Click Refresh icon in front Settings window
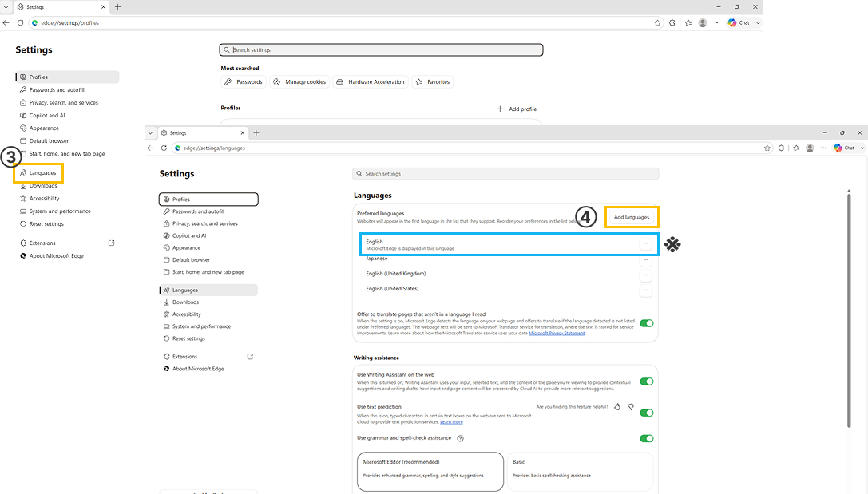 164,148
